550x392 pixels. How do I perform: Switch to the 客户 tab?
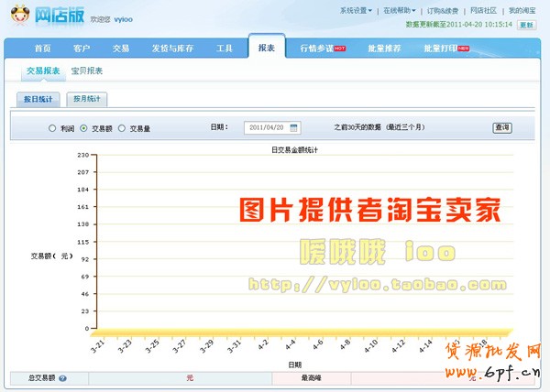coord(82,48)
